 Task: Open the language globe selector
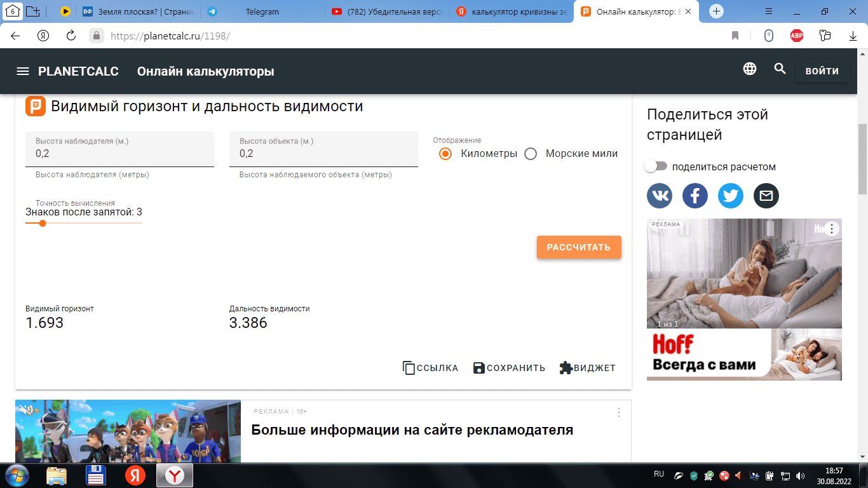pos(750,69)
